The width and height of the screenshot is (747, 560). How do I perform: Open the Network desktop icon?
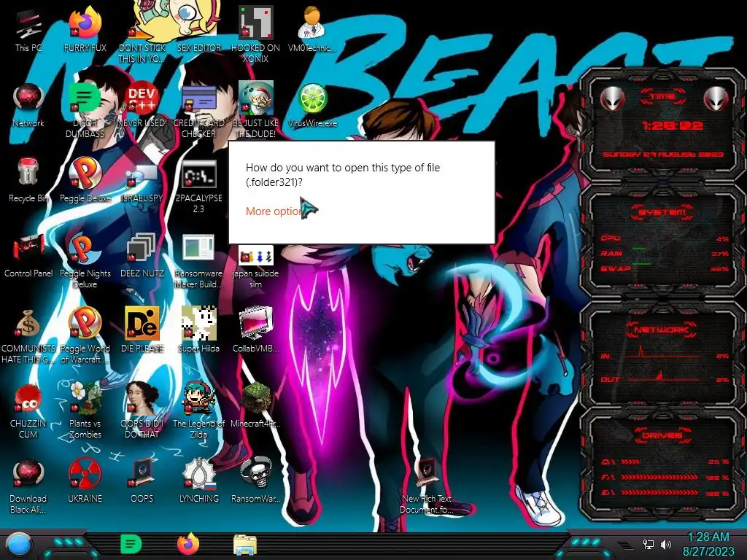[x=28, y=106]
